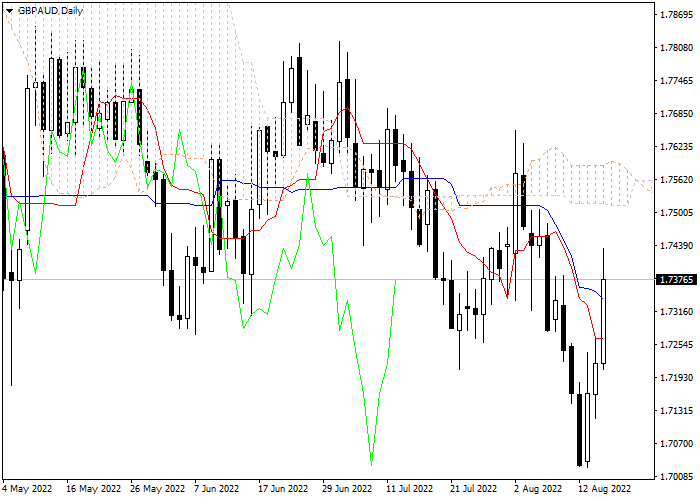Click the 1.72545 price axis label

676,345
